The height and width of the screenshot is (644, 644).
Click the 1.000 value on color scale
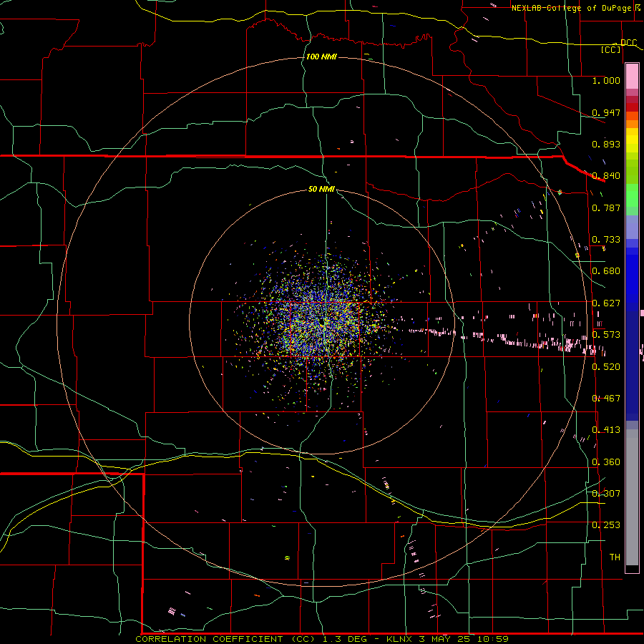(606, 80)
